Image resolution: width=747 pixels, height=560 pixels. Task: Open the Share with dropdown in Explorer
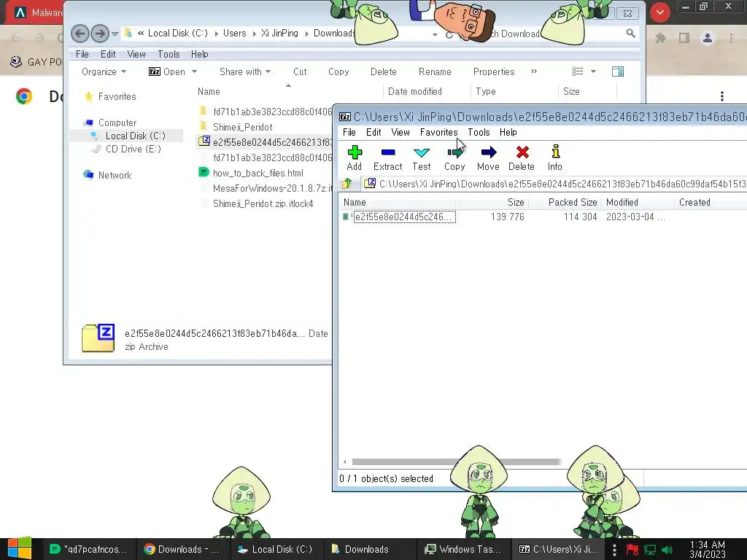pos(245,72)
